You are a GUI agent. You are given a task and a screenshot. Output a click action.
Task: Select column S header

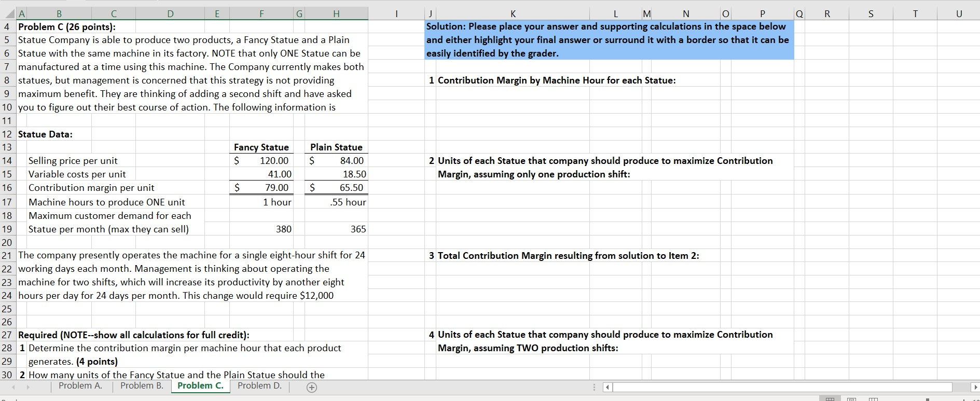(871, 15)
